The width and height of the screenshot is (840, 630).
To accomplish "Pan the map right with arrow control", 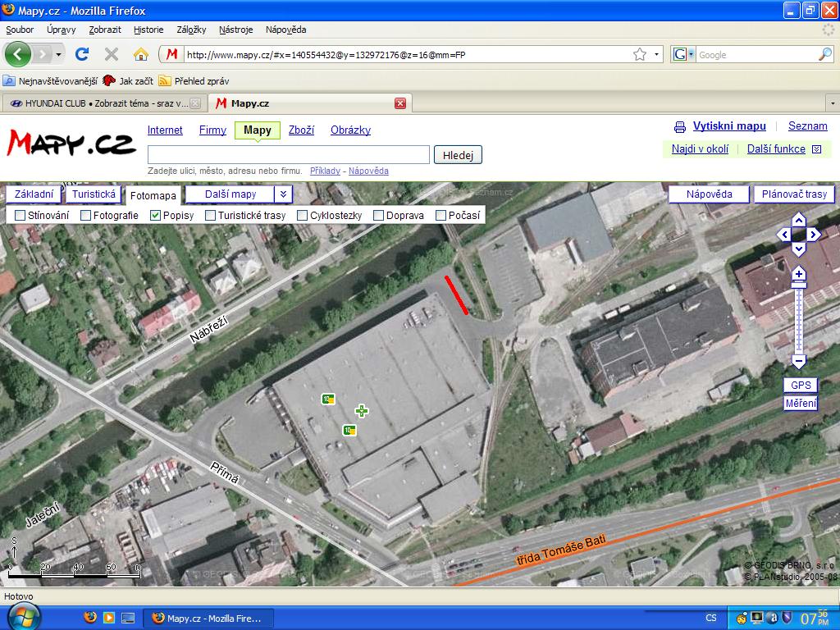I will pos(814,235).
